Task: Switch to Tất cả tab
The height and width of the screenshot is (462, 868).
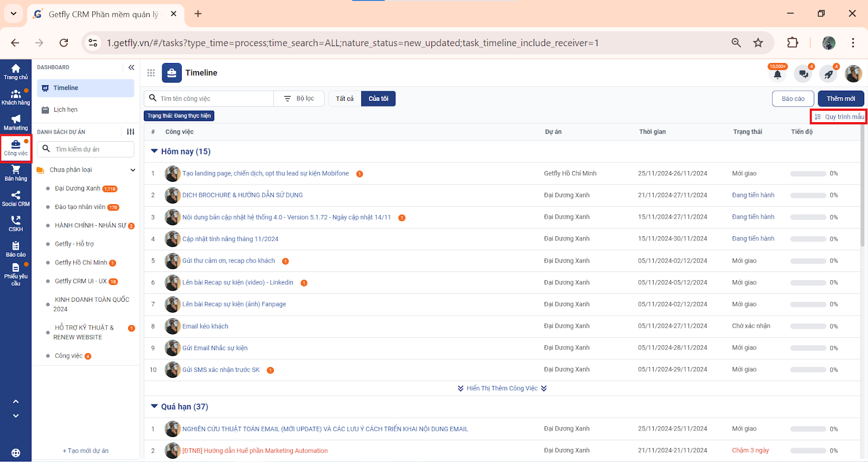Action: point(344,98)
